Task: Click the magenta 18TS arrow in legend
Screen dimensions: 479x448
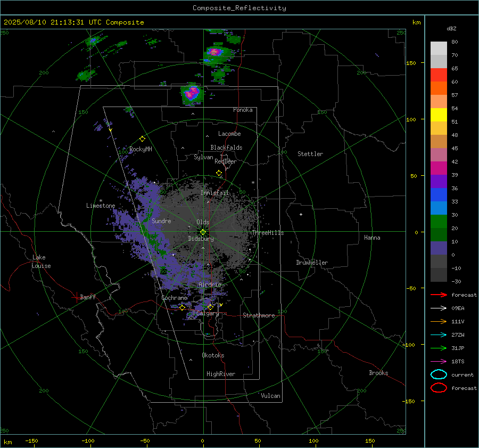Action: point(439,362)
